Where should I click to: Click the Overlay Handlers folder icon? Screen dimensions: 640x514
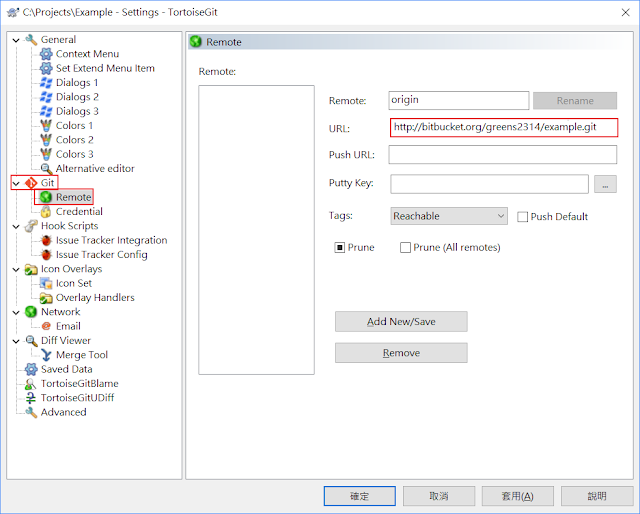coord(46,298)
